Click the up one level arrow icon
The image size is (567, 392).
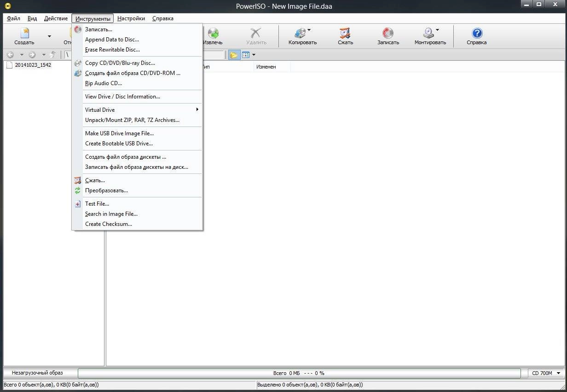(53, 55)
